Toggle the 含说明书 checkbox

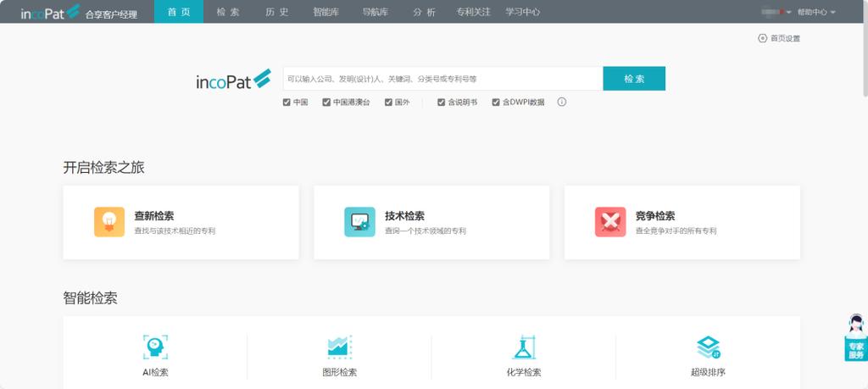pos(441,103)
